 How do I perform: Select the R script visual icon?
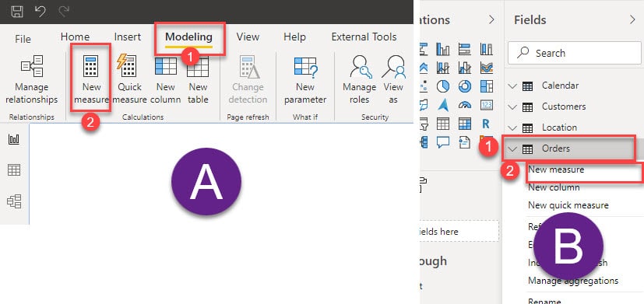486,124
